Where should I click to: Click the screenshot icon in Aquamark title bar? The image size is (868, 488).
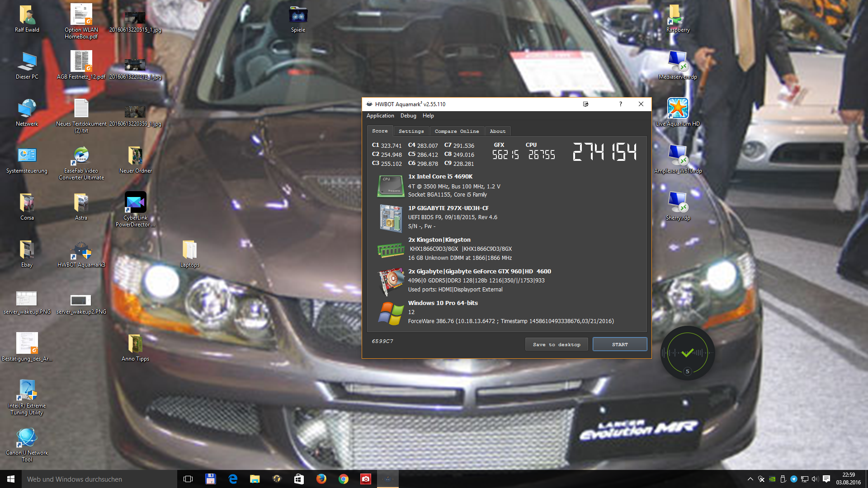coord(585,104)
